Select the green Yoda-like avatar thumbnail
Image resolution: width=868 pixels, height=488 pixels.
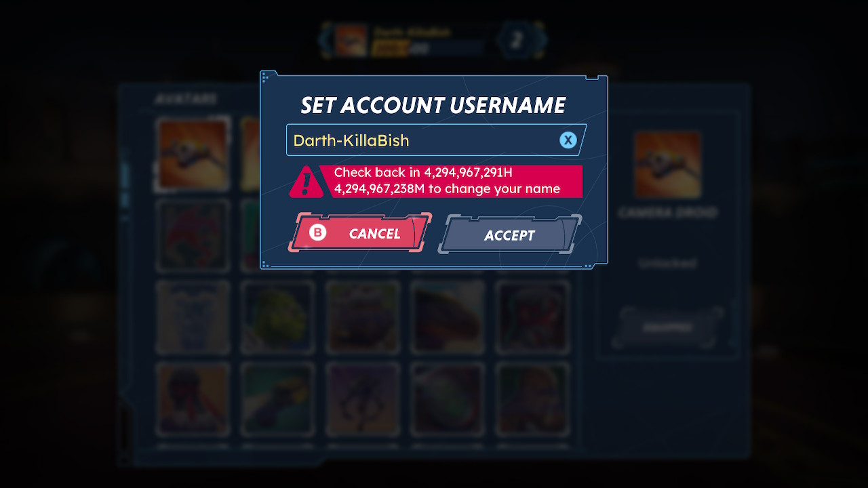[x=277, y=317]
